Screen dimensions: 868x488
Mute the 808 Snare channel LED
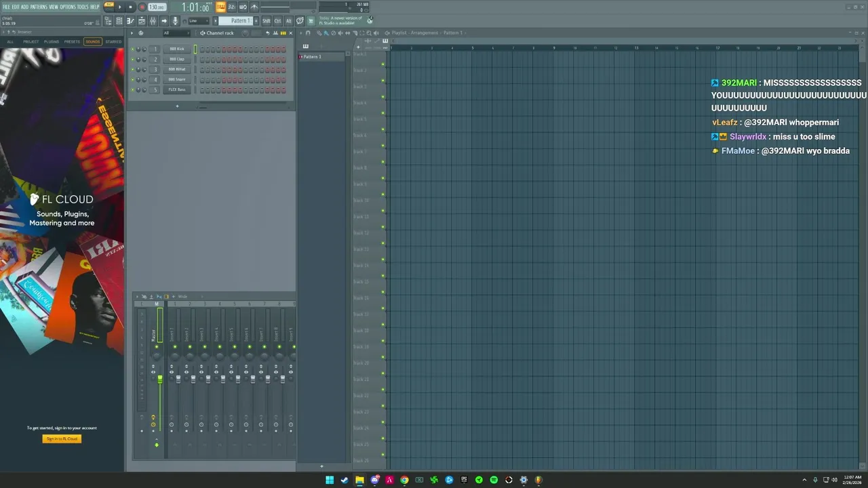132,80
